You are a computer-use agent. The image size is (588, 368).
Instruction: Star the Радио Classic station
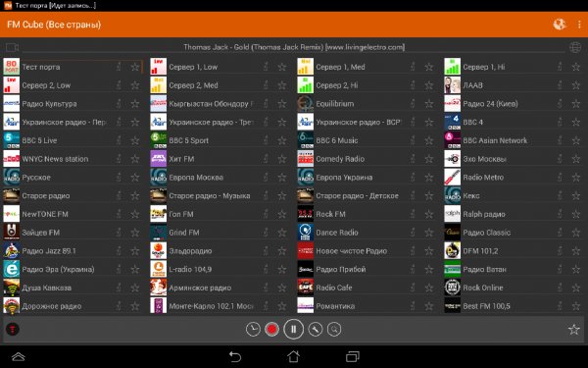click(576, 233)
